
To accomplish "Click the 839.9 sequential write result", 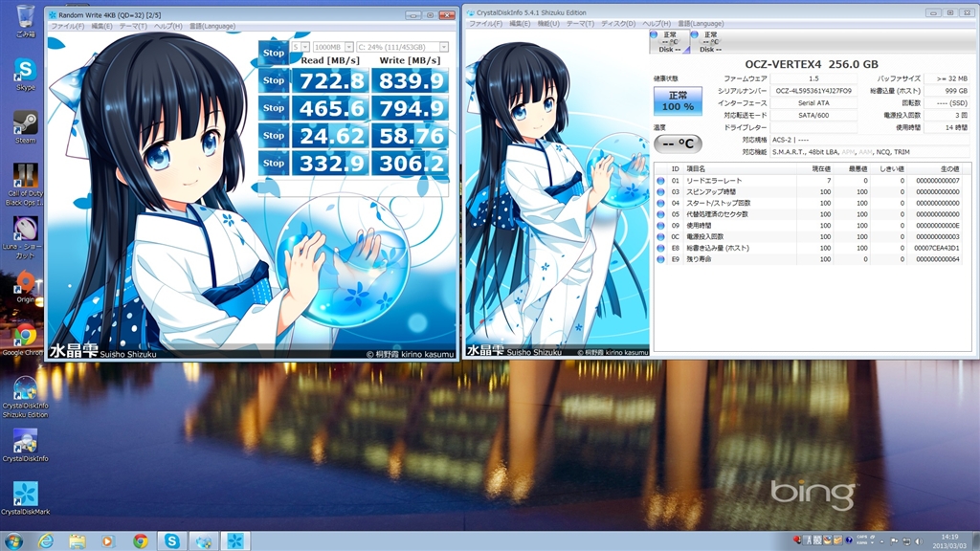I will (410, 80).
